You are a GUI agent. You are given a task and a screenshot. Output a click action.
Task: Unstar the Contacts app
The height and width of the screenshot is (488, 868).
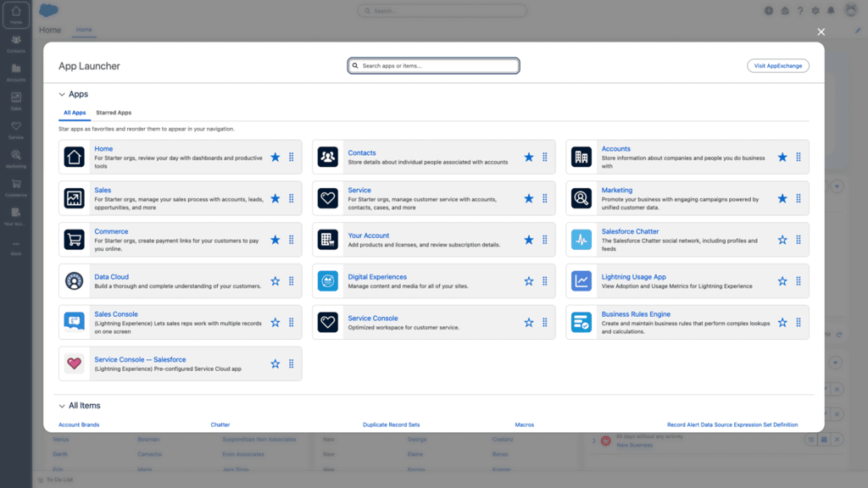[529, 157]
